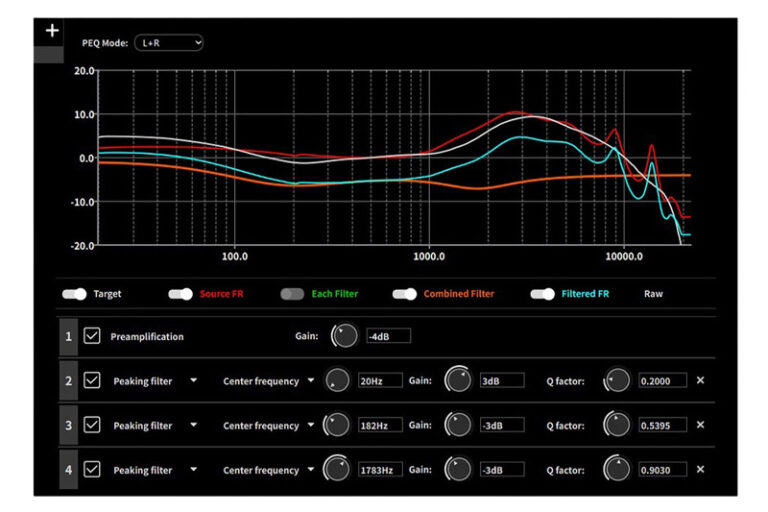Viewport: 768px width, 512px height.
Task: Remove filter row 3 with X
Action: (x=700, y=425)
